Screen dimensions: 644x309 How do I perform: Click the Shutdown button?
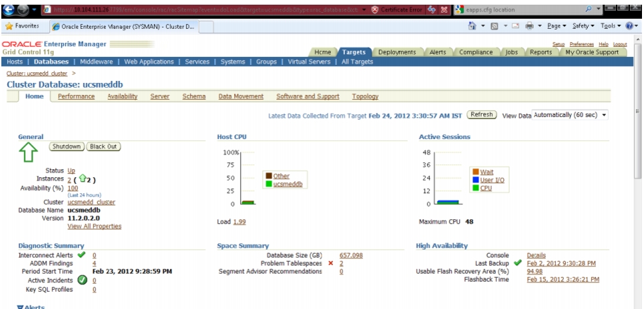click(66, 146)
